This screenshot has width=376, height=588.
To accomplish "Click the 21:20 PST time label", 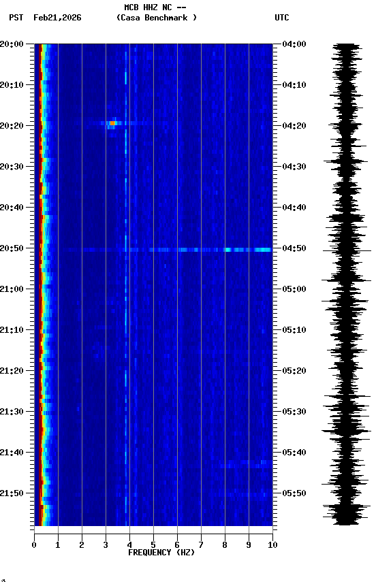I will click(x=12, y=371).
